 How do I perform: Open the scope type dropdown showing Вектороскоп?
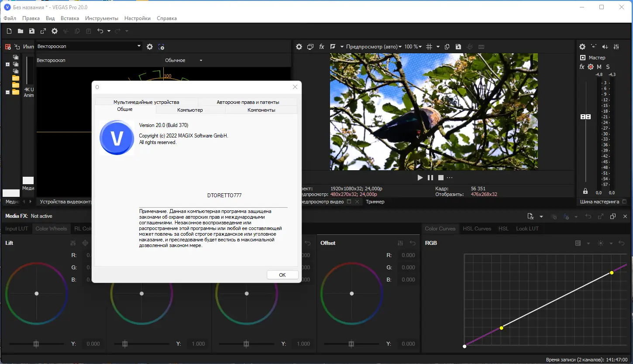(89, 46)
